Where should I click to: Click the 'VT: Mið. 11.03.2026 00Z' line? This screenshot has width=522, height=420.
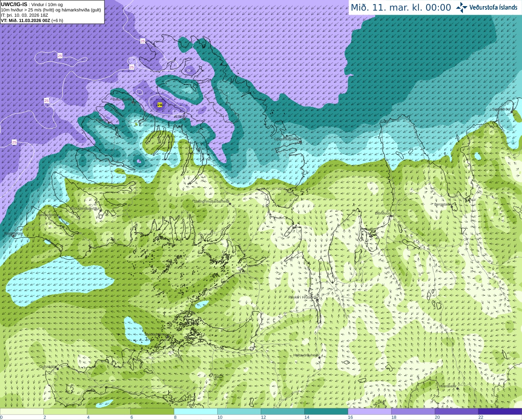point(25,20)
